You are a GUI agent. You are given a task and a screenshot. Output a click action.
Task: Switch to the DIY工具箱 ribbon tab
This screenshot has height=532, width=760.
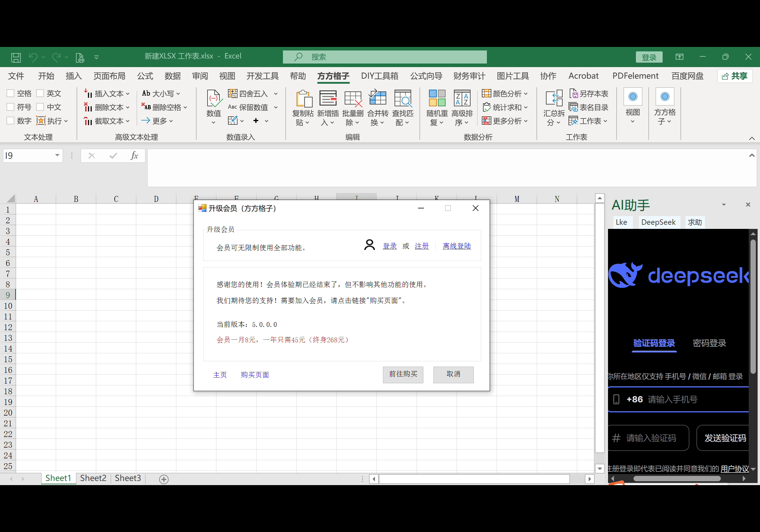point(379,76)
